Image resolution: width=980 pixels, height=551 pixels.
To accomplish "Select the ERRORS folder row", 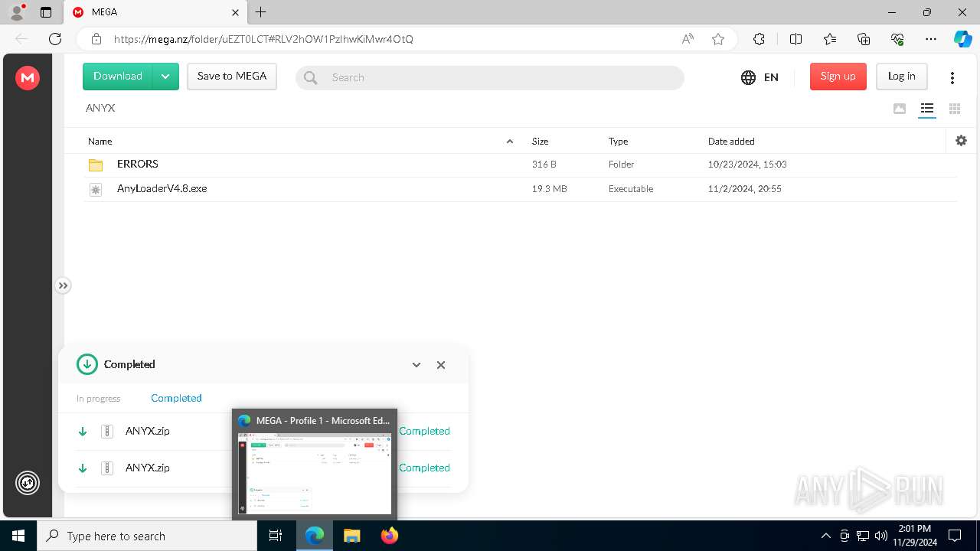I will click(x=520, y=165).
